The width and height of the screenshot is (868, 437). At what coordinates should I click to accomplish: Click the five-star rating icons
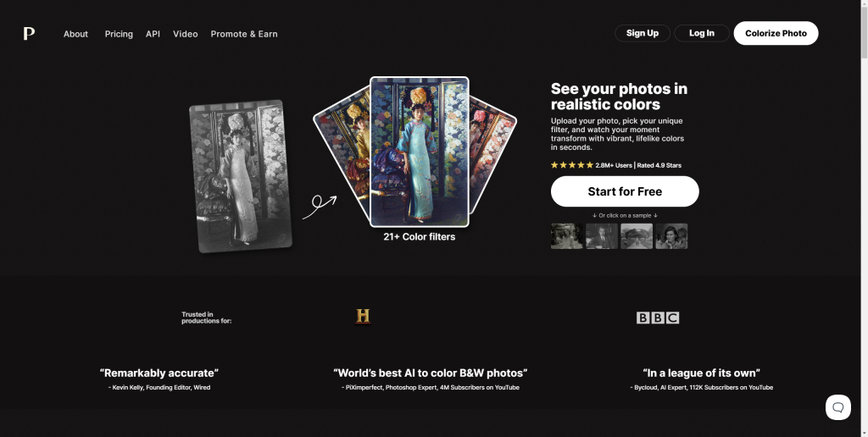tap(572, 165)
